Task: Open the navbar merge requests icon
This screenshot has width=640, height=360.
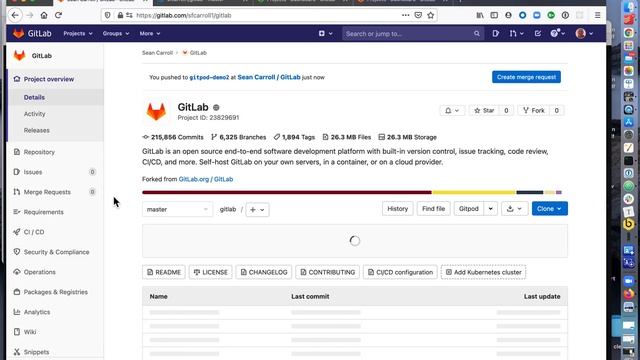Action: [x=516, y=33]
